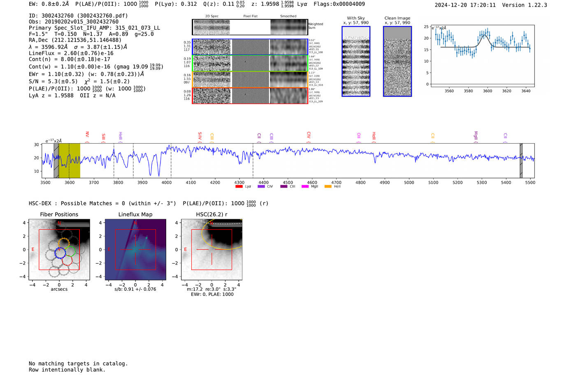
Task: Select the green fiber circle
Action: 71,251
